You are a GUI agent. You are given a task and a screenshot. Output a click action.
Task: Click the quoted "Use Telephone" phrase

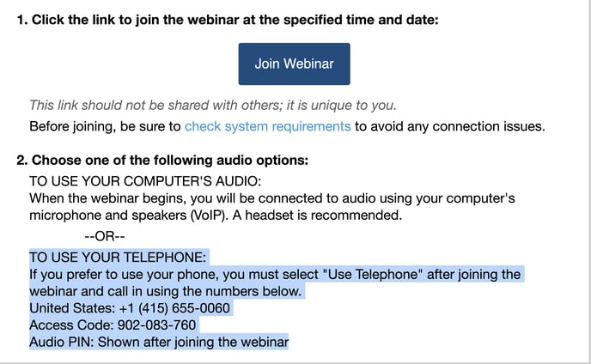pos(373,275)
